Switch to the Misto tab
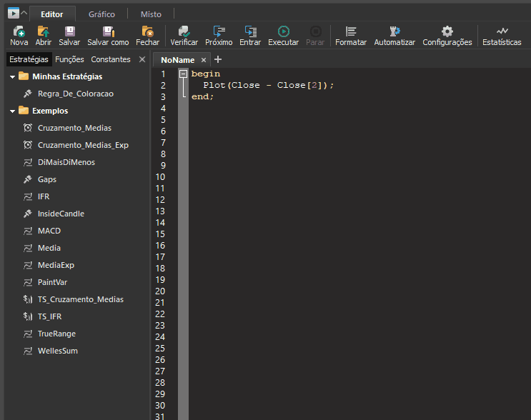 click(x=151, y=14)
